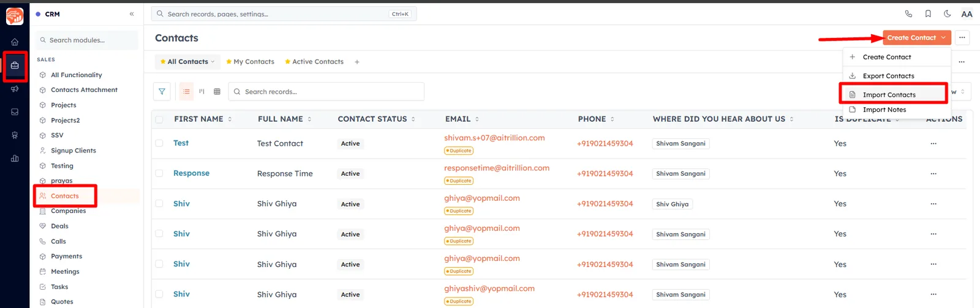Switch to kanban board view icon

[x=202, y=92]
